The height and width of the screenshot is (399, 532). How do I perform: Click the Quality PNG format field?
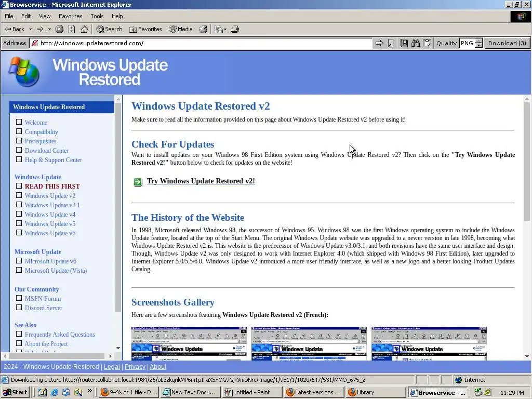tap(467, 43)
